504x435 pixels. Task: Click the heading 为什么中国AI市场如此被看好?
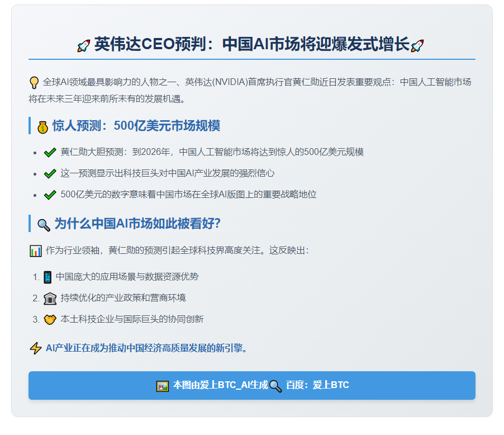click(137, 224)
